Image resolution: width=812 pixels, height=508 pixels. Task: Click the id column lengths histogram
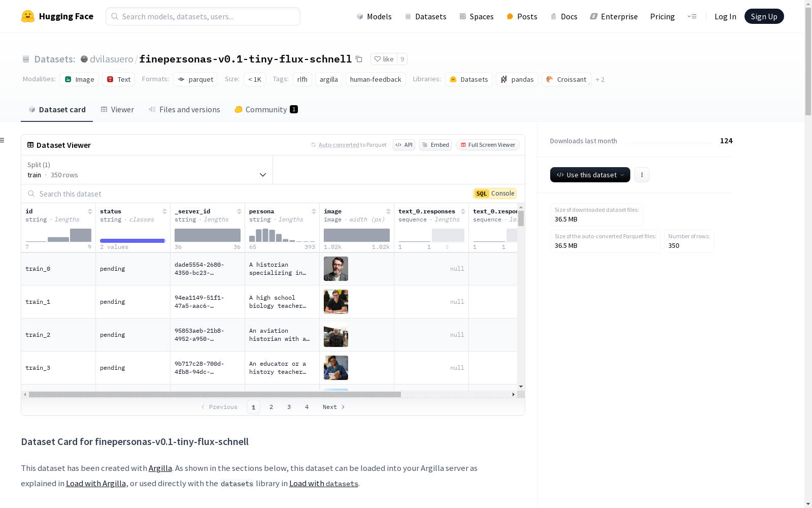58,235
